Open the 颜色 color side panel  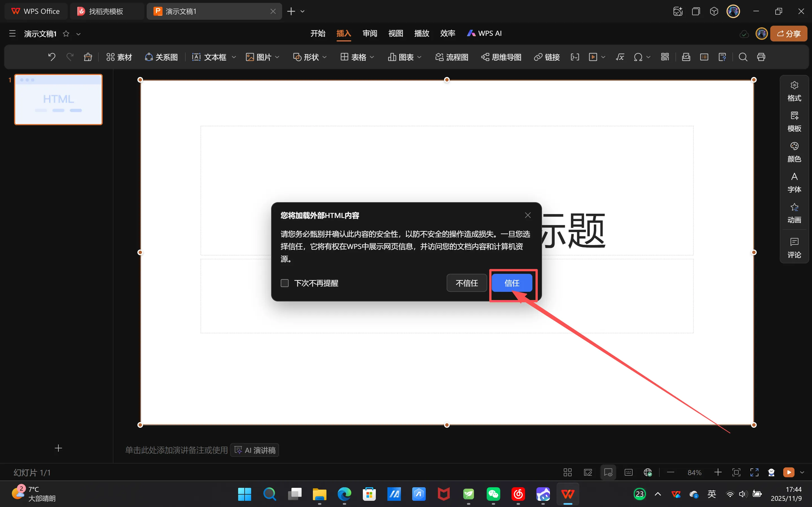794,152
